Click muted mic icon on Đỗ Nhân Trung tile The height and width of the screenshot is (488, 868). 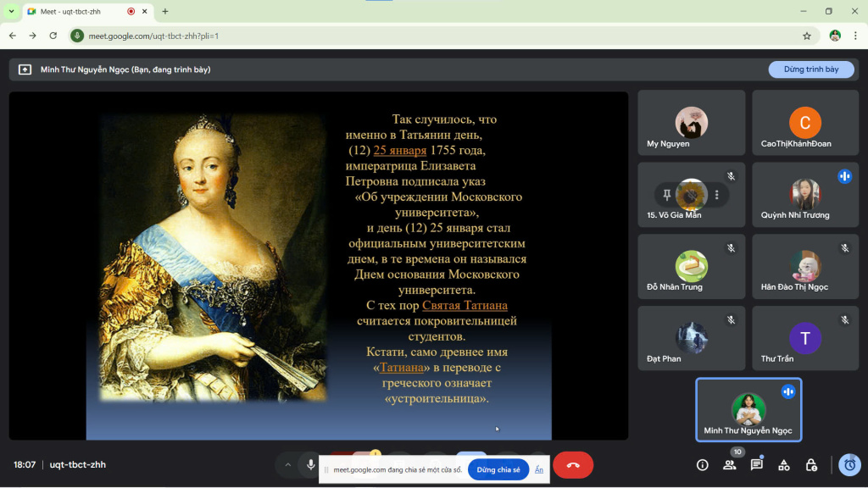coord(732,248)
